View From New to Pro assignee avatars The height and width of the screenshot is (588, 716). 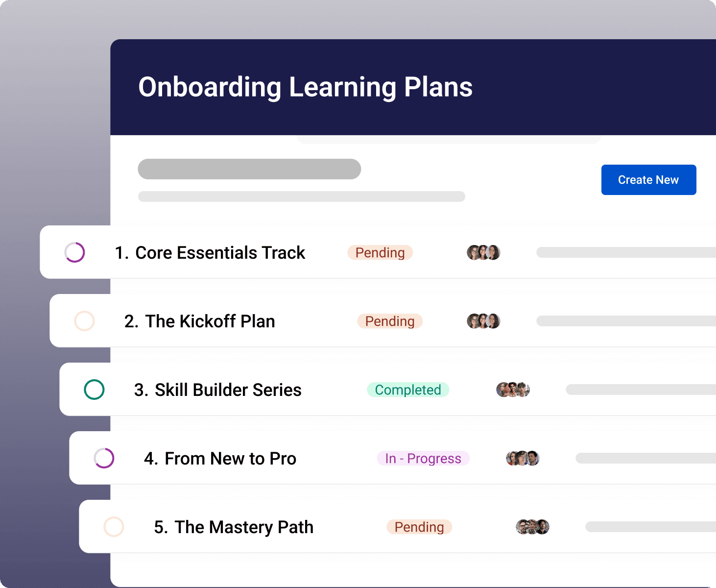pos(523,458)
